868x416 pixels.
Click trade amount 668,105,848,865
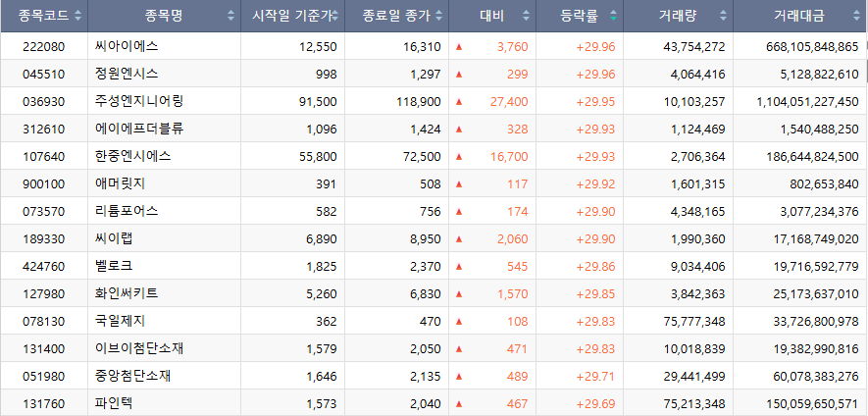pos(813,47)
